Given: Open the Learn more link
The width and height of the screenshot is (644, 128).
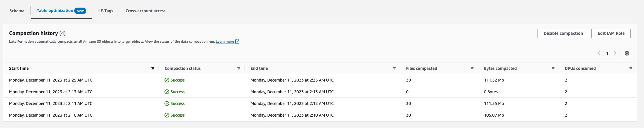Looking at the screenshot, I should (225, 41).
